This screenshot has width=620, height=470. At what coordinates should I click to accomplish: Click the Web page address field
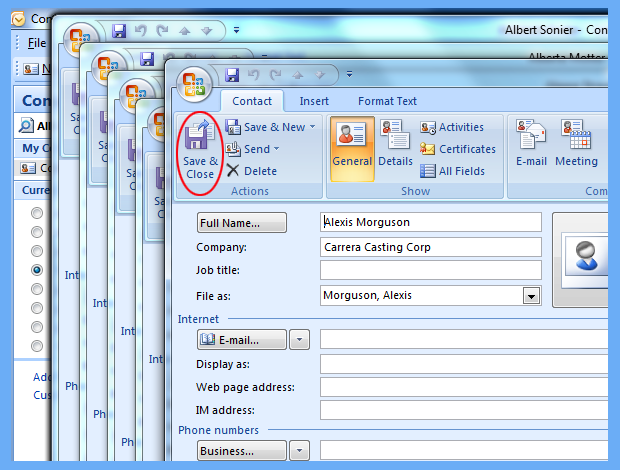[464, 387]
